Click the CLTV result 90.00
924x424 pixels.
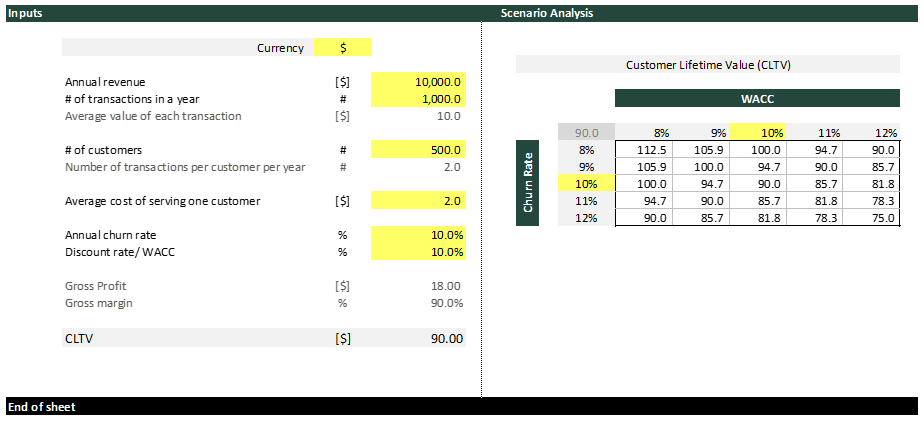[447, 339]
